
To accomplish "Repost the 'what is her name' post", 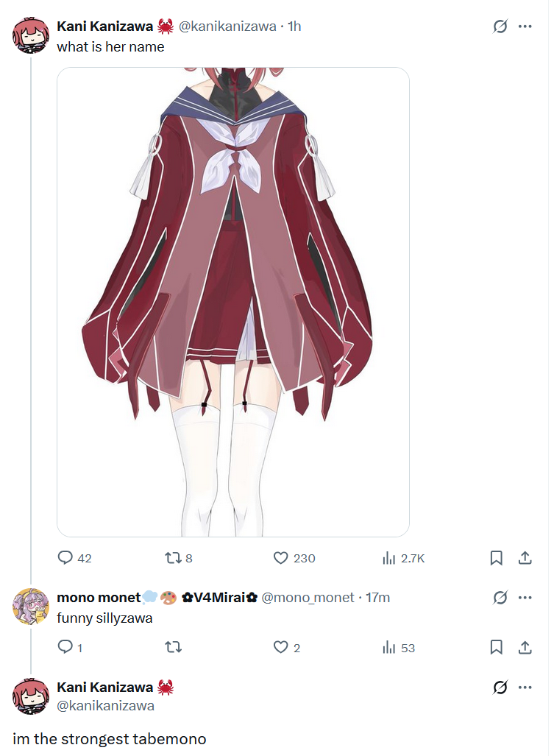I will [179, 558].
